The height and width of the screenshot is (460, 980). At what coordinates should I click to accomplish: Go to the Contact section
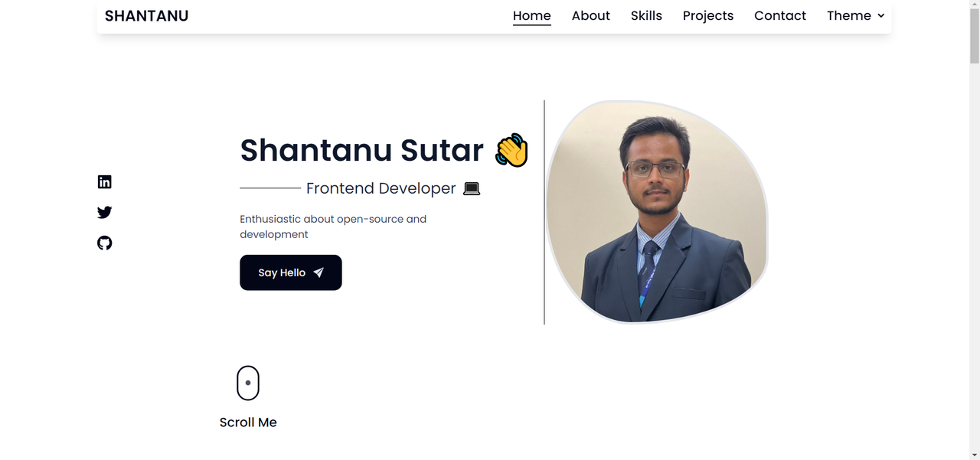[780, 15]
